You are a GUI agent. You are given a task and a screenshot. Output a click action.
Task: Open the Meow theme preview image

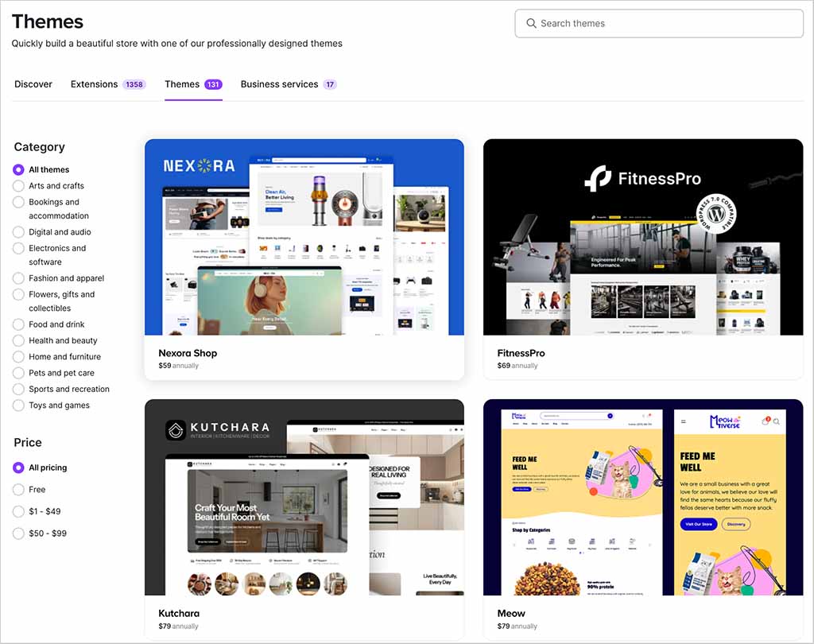[x=643, y=498]
